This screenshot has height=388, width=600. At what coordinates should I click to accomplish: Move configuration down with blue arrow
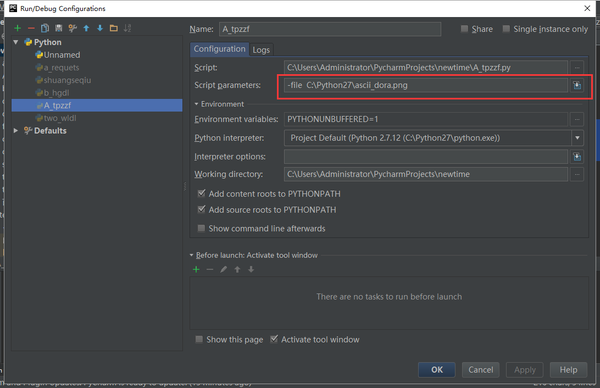click(x=100, y=28)
